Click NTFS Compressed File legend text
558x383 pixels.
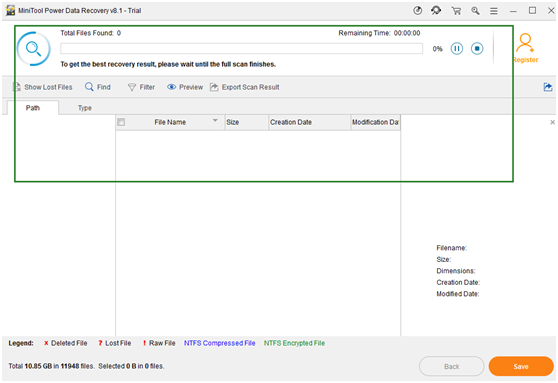(x=220, y=343)
